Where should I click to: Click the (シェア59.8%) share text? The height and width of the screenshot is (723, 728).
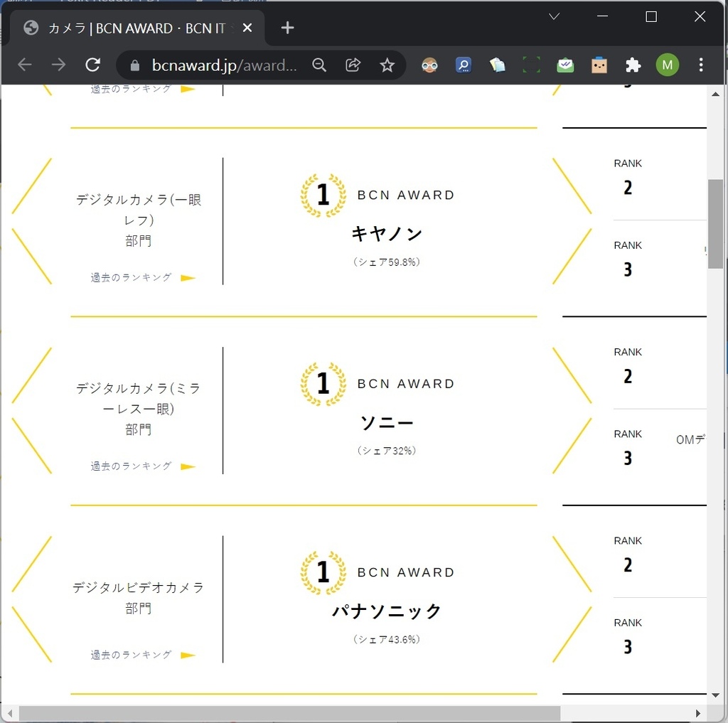pyautogui.click(x=387, y=262)
